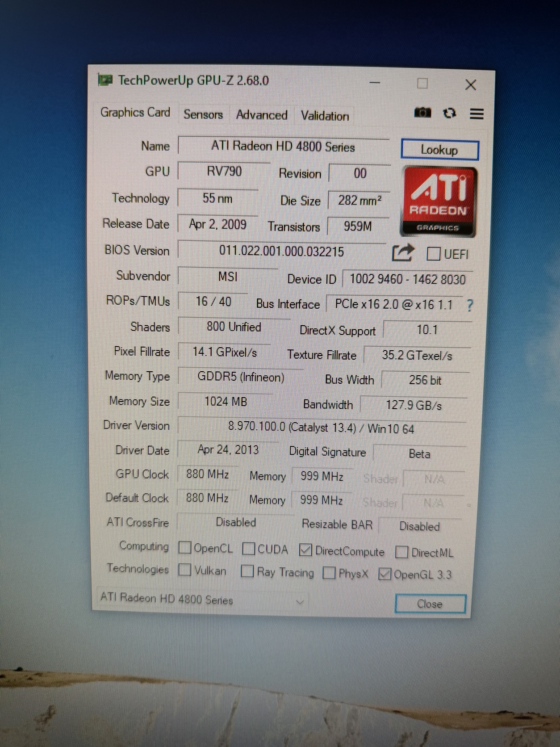Viewport: 560px width, 747px height.
Task: Click the Bandwidth field 127.9 GB/s
Action: (414, 405)
